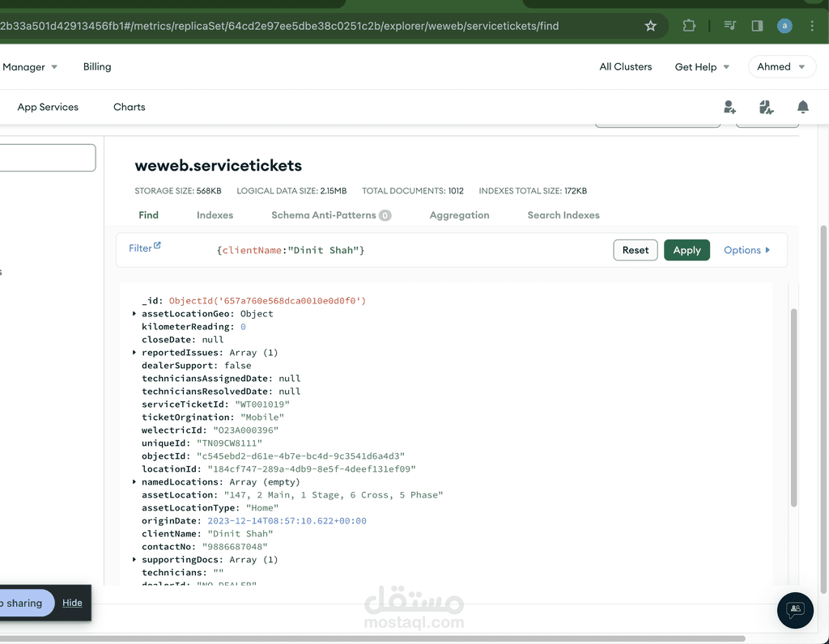The image size is (829, 644).
Task: Click the Reset button
Action: coord(635,250)
